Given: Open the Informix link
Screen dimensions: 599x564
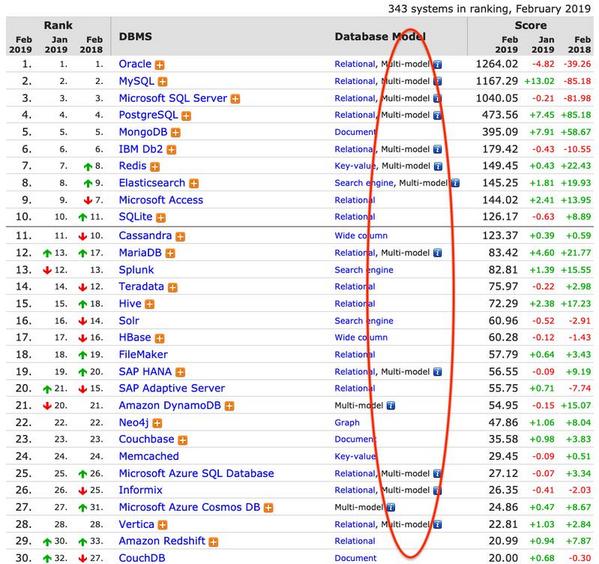Looking at the screenshot, I should (141, 490).
